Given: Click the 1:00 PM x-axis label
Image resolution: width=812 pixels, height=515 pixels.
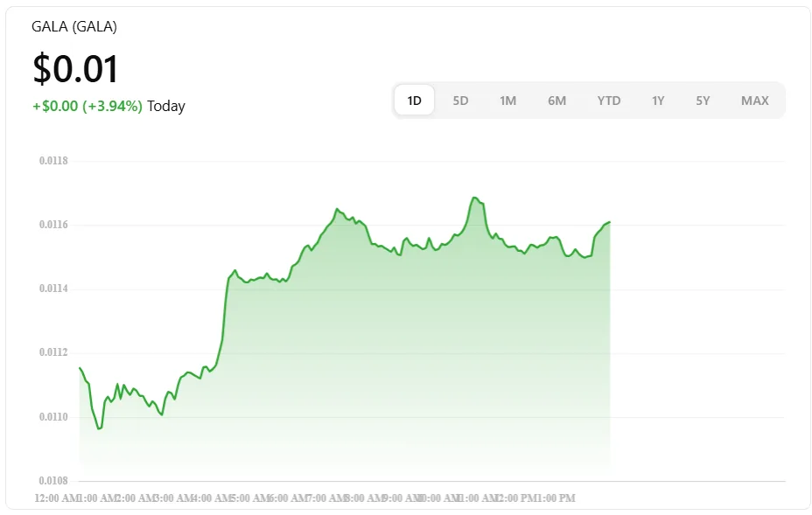Looking at the screenshot, I should 556,498.
